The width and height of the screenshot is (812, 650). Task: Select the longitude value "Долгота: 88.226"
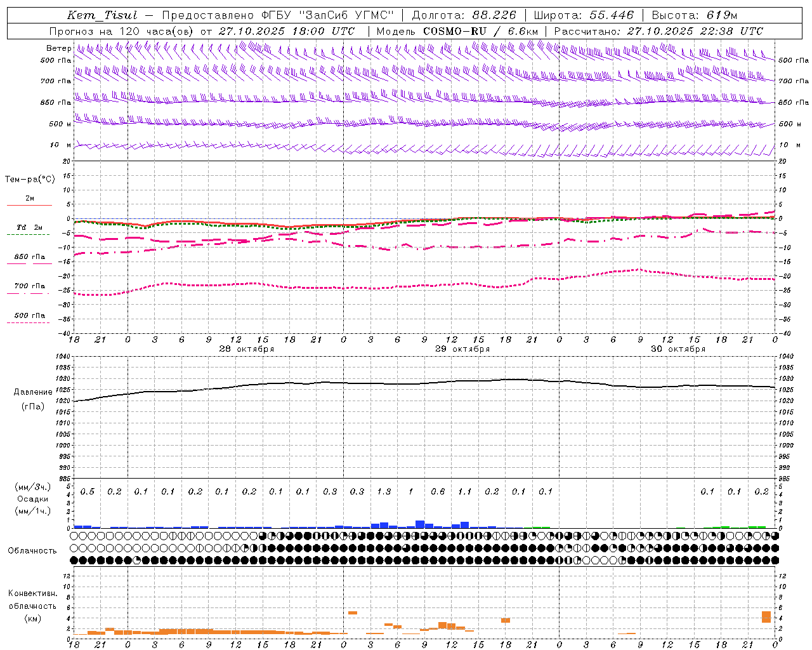[464, 15]
